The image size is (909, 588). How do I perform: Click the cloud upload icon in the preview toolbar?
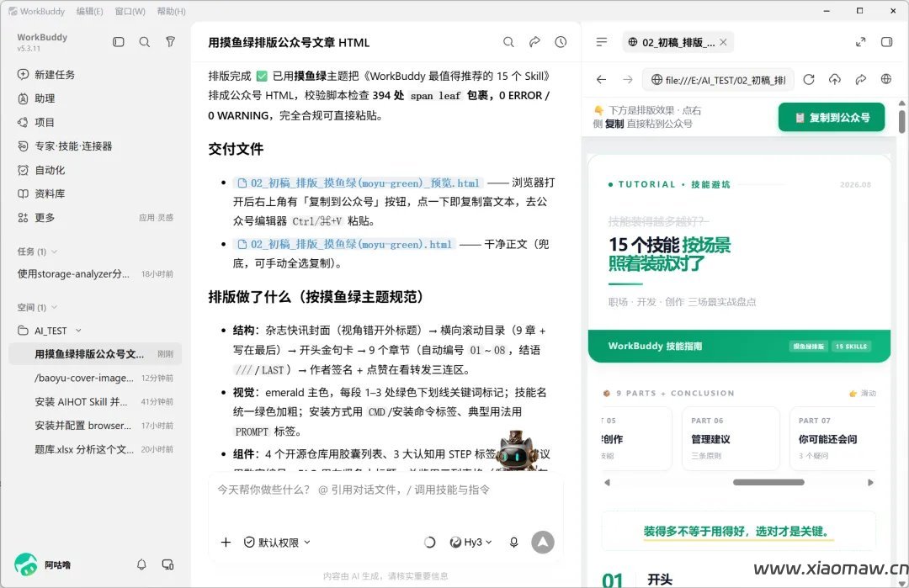[835, 79]
